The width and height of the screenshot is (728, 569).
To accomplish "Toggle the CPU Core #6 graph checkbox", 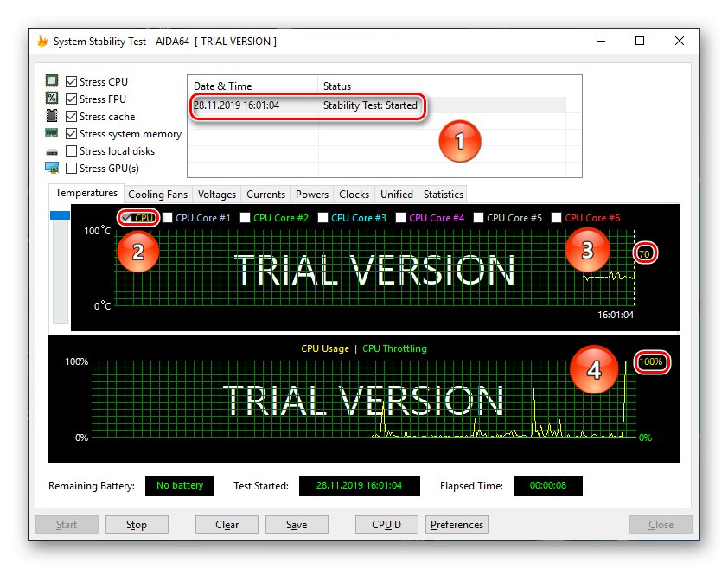I will click(x=556, y=218).
